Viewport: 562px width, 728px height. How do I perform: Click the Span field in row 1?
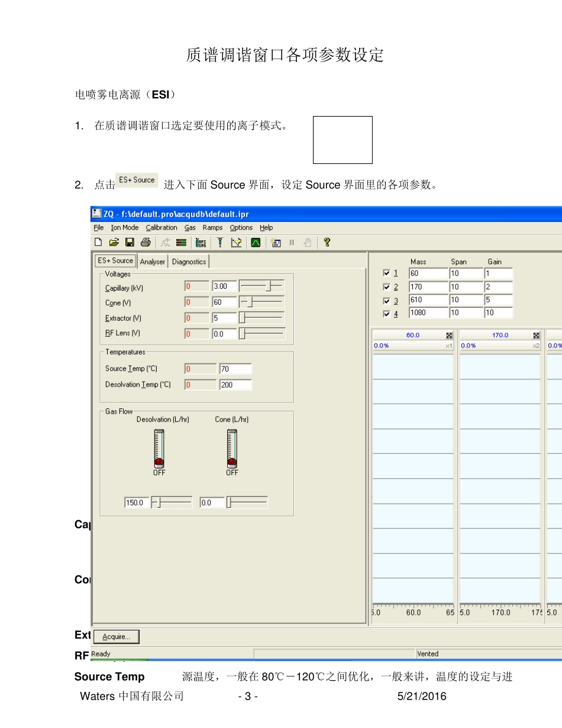[466, 273]
